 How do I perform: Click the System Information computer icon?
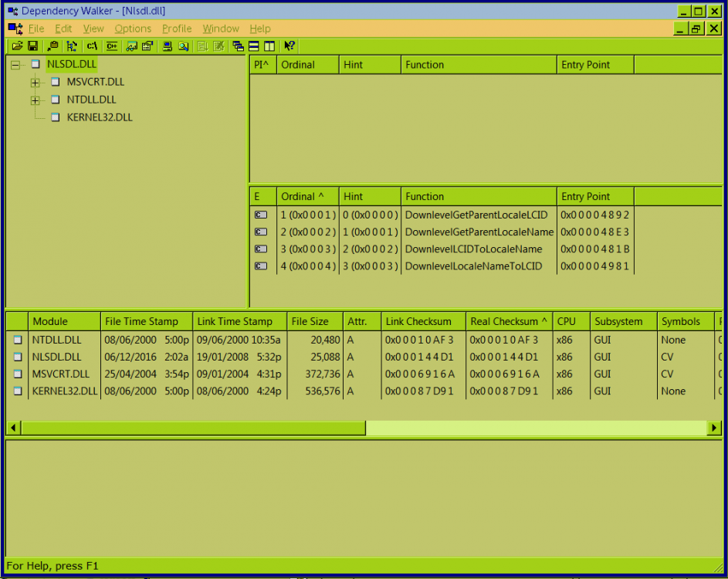click(167, 46)
